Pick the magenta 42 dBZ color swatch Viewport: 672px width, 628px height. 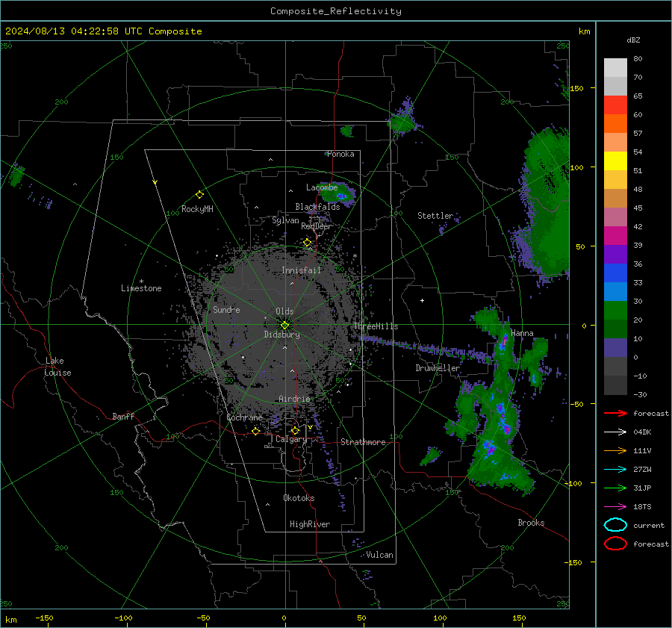[615, 236]
